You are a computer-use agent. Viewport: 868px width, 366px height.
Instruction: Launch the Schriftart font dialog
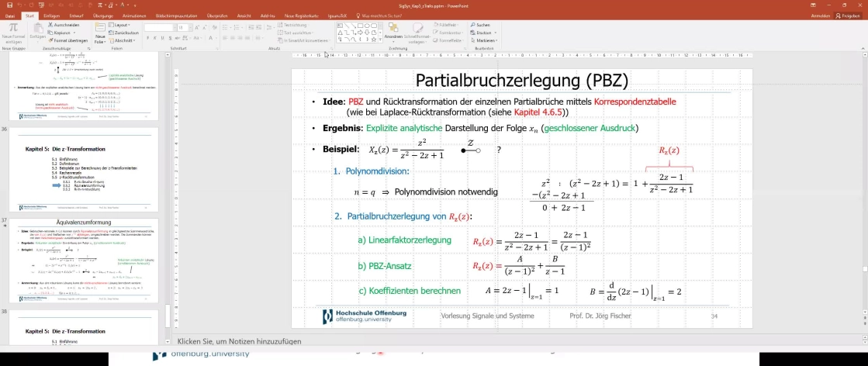pos(216,49)
